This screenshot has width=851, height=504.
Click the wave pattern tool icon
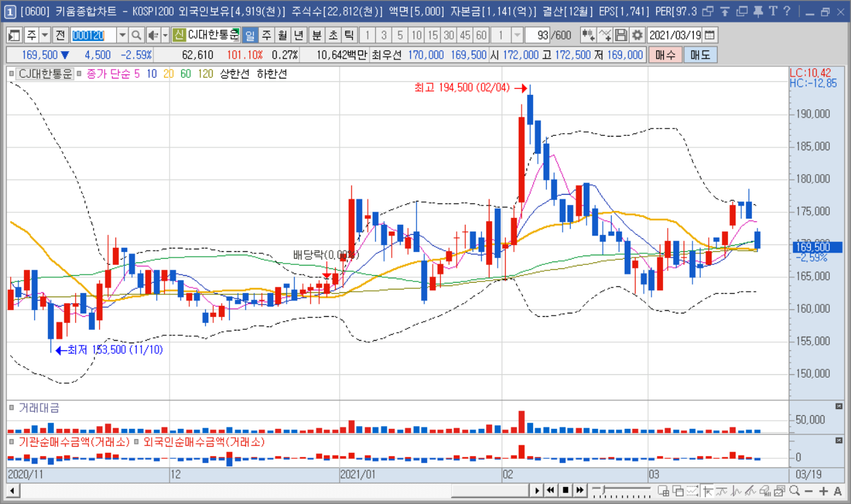(x=736, y=490)
